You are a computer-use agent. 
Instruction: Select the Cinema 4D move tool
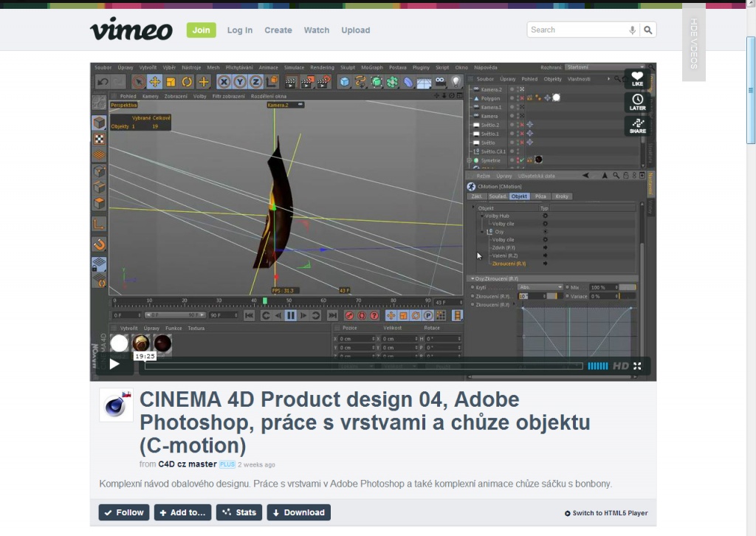(155, 82)
